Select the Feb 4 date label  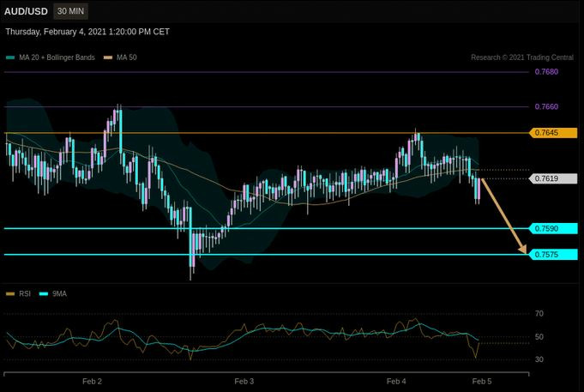click(396, 381)
